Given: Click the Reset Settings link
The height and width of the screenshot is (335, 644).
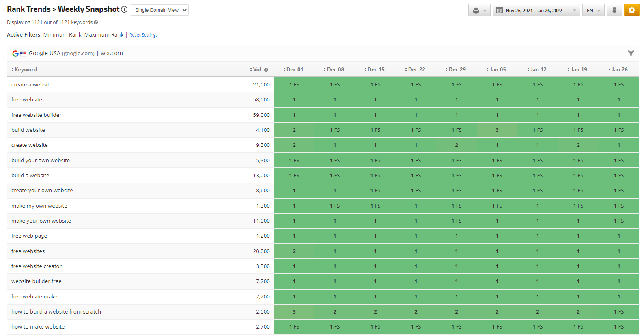Looking at the screenshot, I should (143, 35).
